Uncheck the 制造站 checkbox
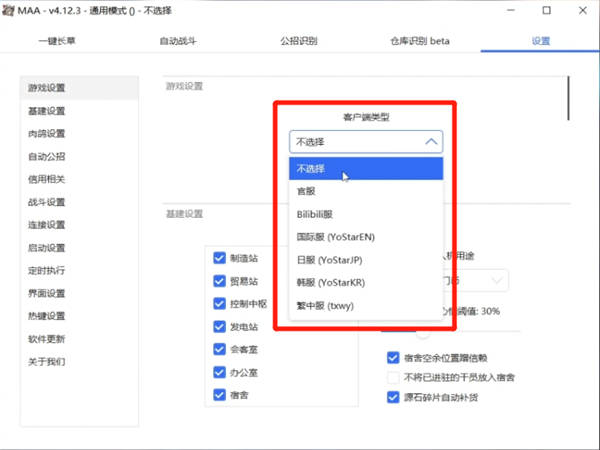The image size is (600, 450). click(219, 257)
